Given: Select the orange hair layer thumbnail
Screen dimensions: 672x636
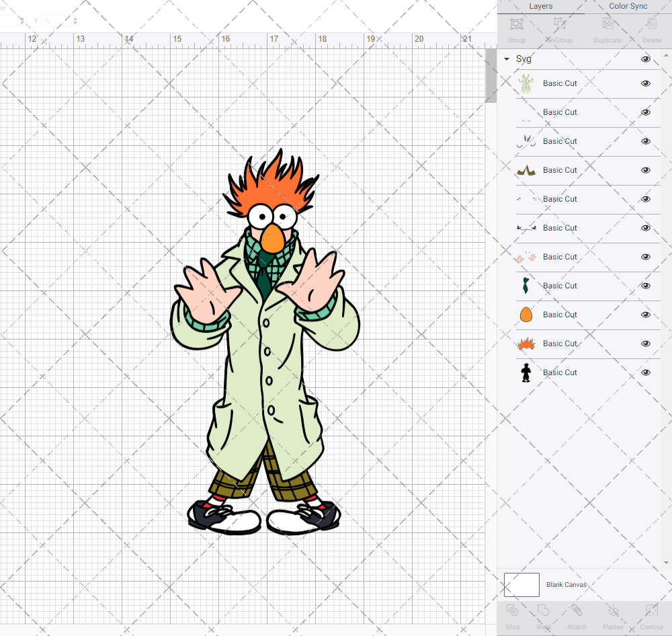Looking at the screenshot, I should (x=526, y=344).
